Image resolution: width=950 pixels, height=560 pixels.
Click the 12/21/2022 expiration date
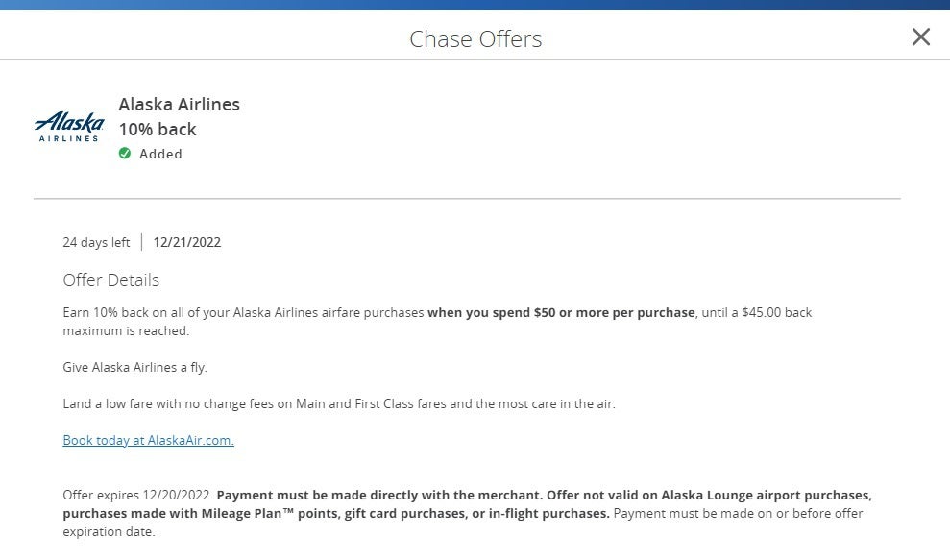[186, 242]
